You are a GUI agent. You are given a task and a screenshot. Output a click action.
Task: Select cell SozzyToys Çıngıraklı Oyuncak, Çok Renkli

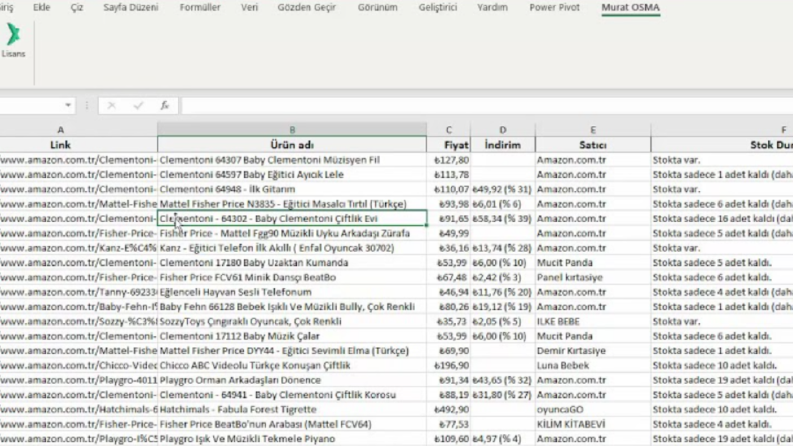(x=292, y=321)
